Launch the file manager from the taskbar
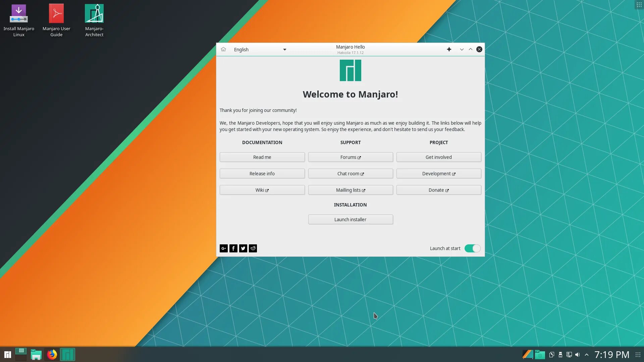644x362 pixels. point(36,355)
